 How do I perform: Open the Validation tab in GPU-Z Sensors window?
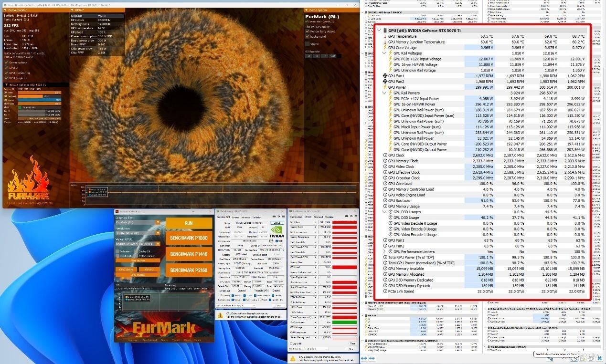point(329,217)
